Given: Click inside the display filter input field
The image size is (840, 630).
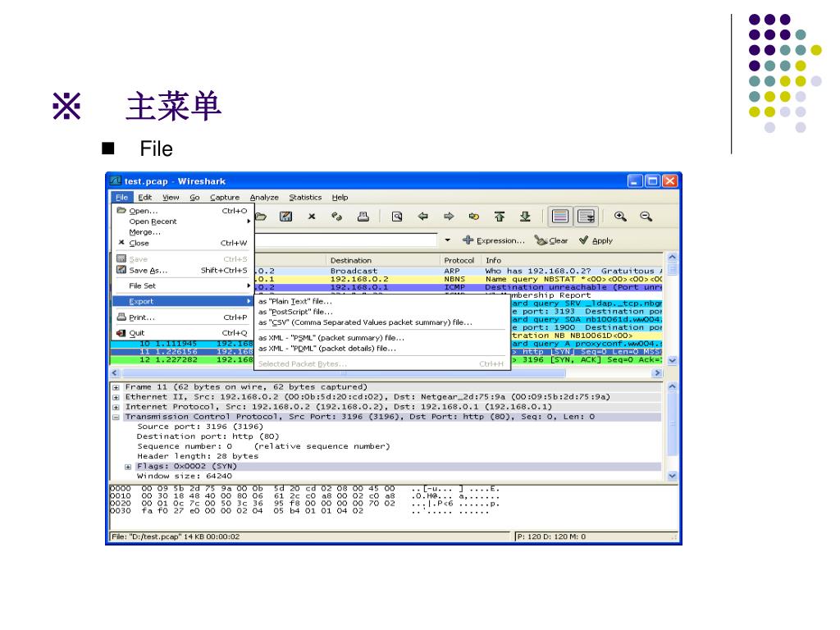Looking at the screenshot, I should (x=345, y=240).
